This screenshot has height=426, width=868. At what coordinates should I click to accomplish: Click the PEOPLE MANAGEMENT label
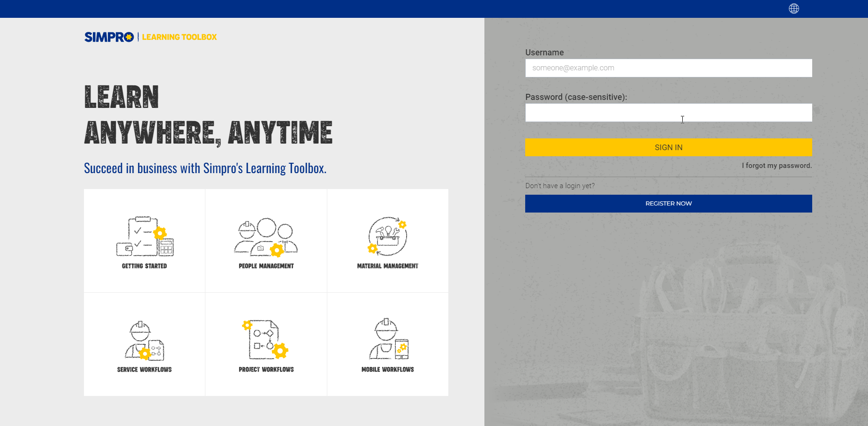click(266, 266)
